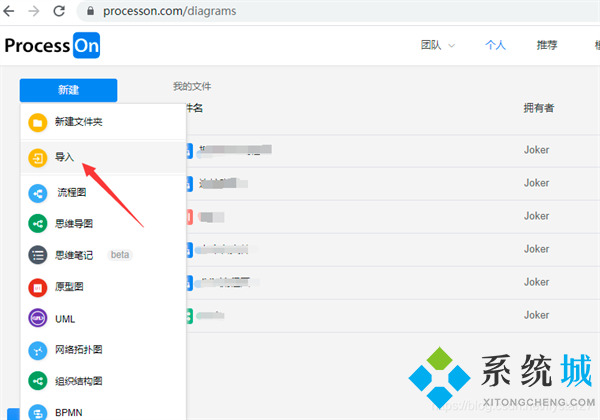Reload the page with refresh icon

point(59,11)
